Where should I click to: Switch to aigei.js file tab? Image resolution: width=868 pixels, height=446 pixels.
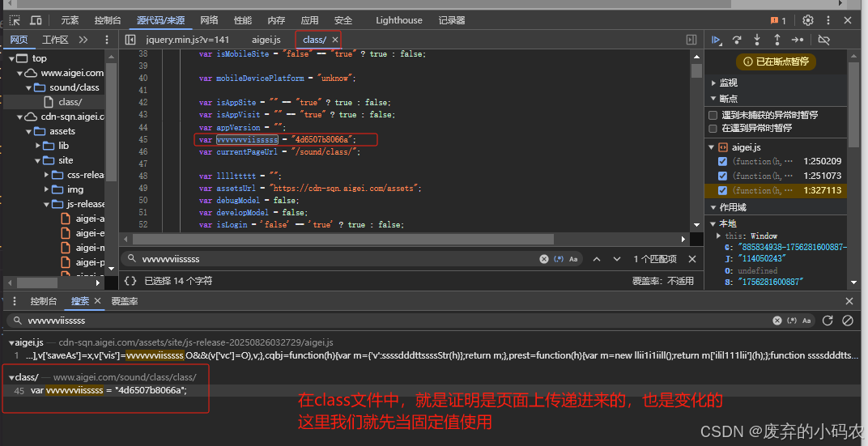point(266,40)
